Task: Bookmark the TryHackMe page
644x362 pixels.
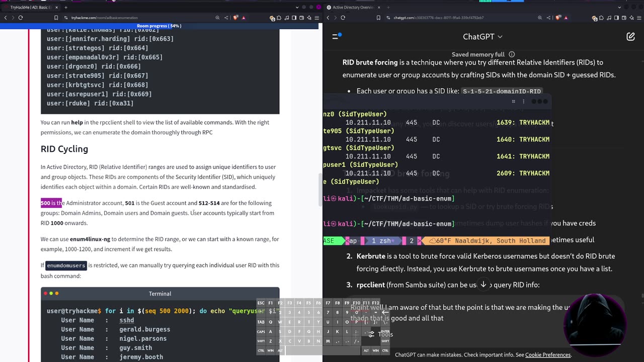Action: pyautogui.click(x=56, y=18)
